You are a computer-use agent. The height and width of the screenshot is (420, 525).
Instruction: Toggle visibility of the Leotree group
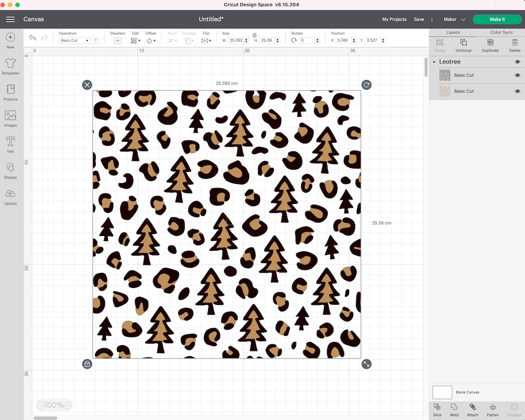tap(517, 61)
